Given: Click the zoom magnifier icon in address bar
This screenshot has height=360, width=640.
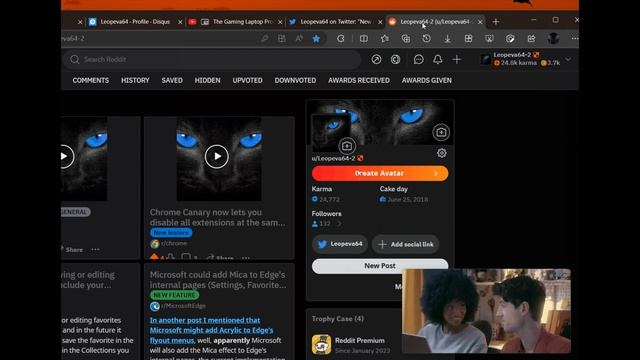Looking at the screenshot, I should click(264, 38).
